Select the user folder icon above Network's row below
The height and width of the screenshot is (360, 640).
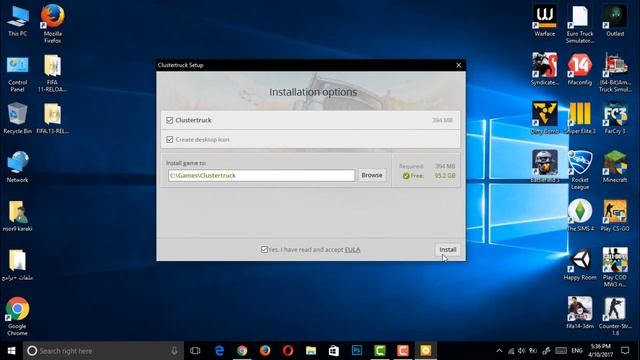(x=17, y=216)
